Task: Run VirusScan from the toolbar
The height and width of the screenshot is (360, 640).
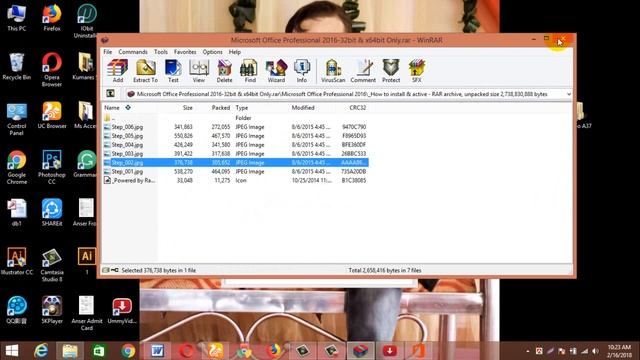Action: pyautogui.click(x=333, y=71)
